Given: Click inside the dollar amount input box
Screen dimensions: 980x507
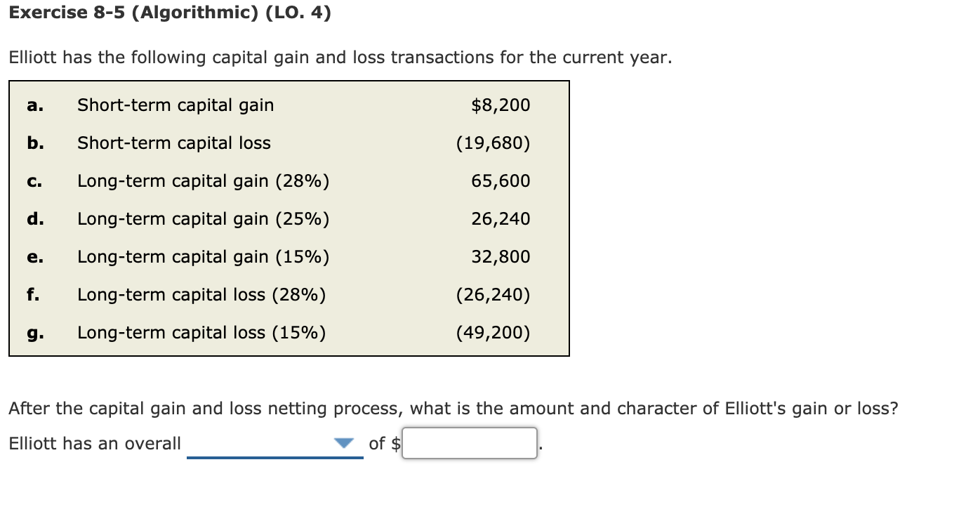Looking at the screenshot, I should click(469, 443).
